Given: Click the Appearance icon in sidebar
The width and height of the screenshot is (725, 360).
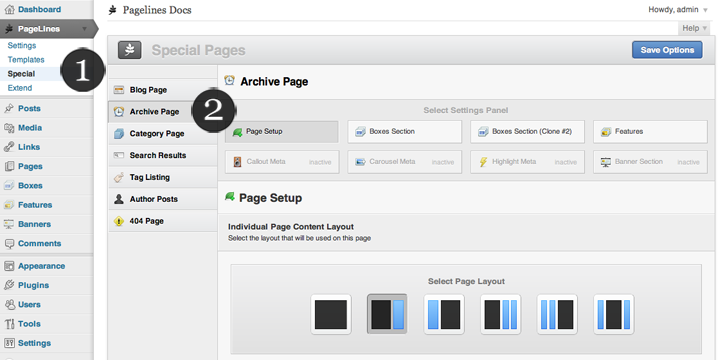Looking at the screenshot, I should tap(9, 266).
